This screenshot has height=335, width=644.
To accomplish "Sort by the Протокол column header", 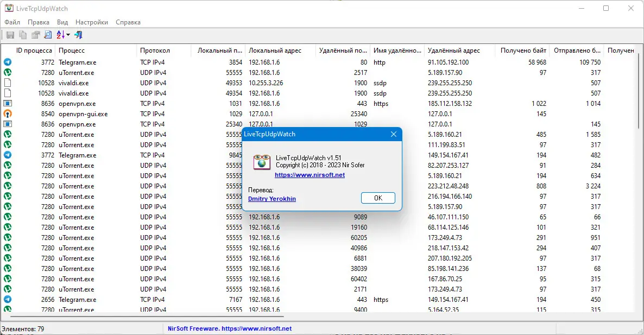I will tap(155, 50).
